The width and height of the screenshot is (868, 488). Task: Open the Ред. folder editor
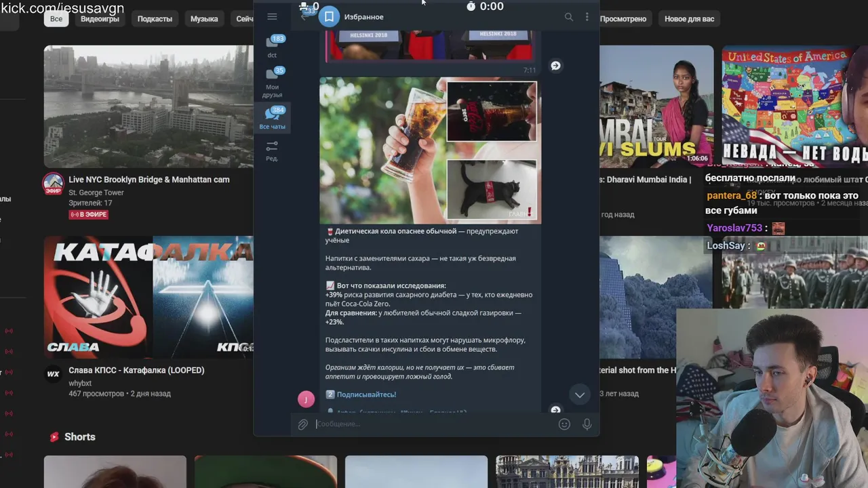pos(272,150)
